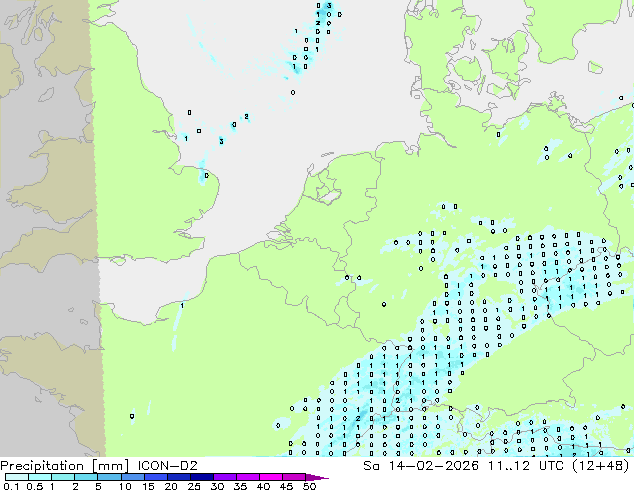Click the '(12+48)' forecast run text

click(600, 466)
